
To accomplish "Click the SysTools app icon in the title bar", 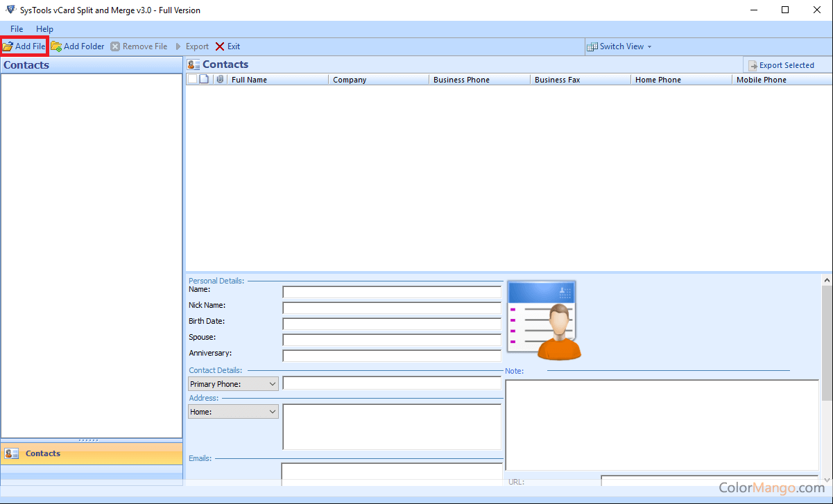I will tap(10, 10).
